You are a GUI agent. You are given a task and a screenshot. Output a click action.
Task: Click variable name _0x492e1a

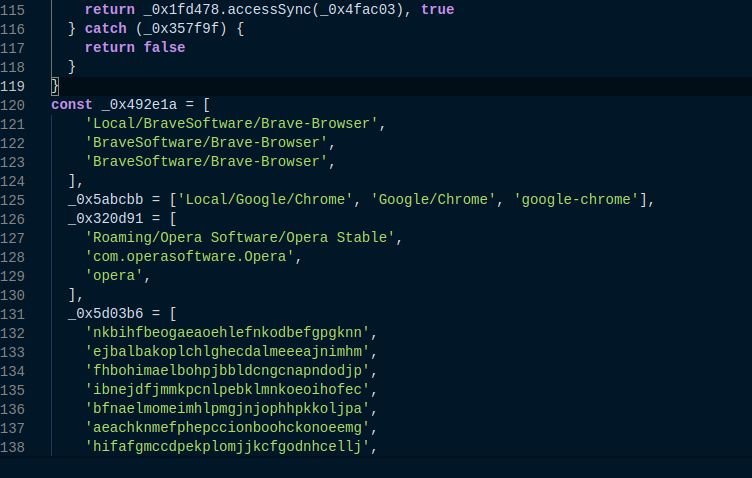139,105
